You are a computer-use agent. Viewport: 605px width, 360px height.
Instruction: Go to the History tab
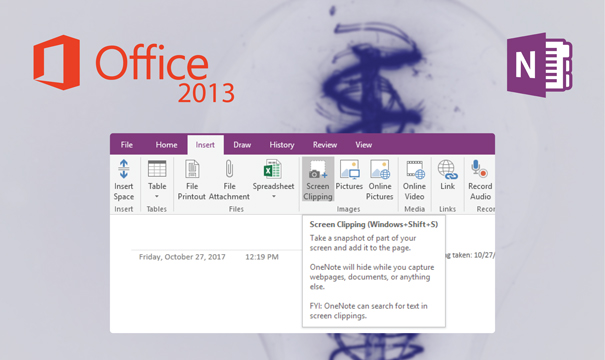282,145
